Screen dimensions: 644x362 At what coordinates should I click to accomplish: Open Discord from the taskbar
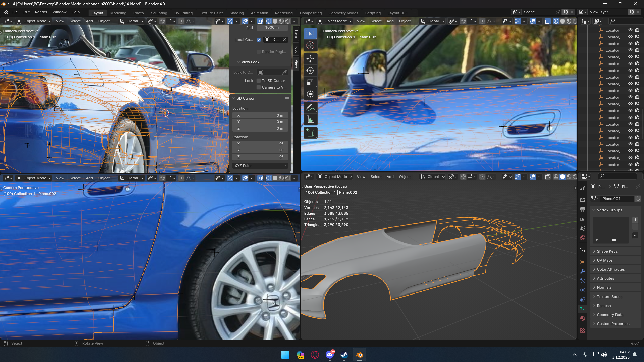pos(330,355)
